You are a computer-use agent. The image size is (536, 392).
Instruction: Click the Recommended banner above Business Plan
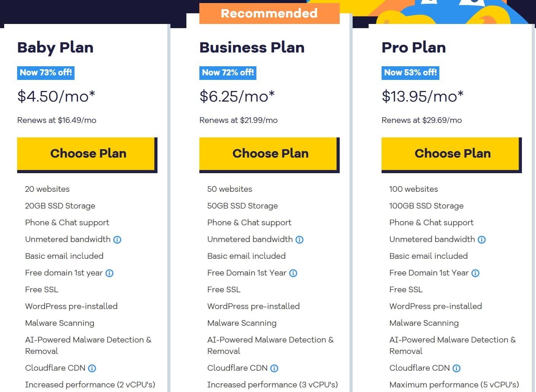(x=269, y=13)
